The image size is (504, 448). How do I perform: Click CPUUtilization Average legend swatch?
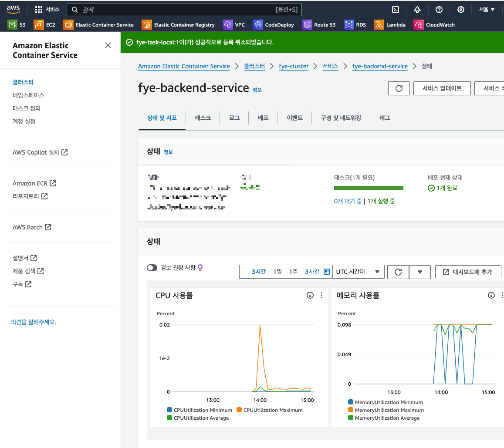(169, 418)
